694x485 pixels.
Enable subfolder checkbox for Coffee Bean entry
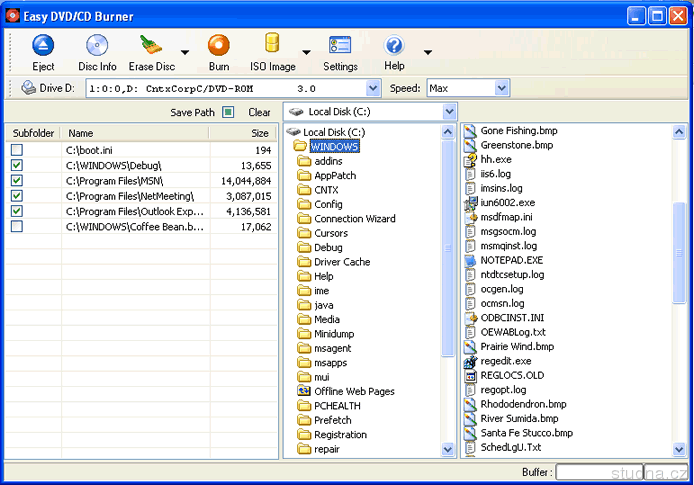click(17, 227)
